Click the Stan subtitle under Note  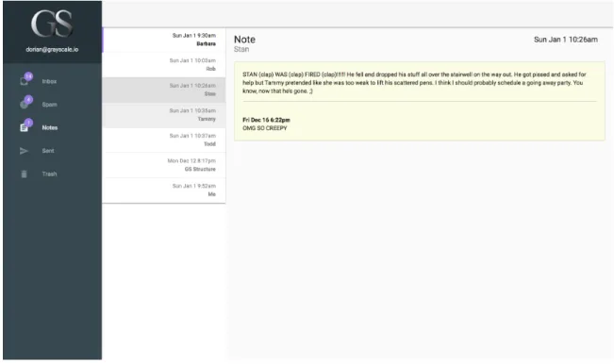click(x=241, y=49)
